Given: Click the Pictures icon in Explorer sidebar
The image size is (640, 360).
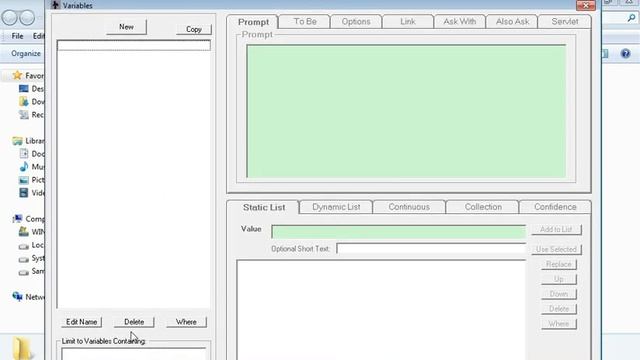Looking at the screenshot, I should [x=24, y=180].
